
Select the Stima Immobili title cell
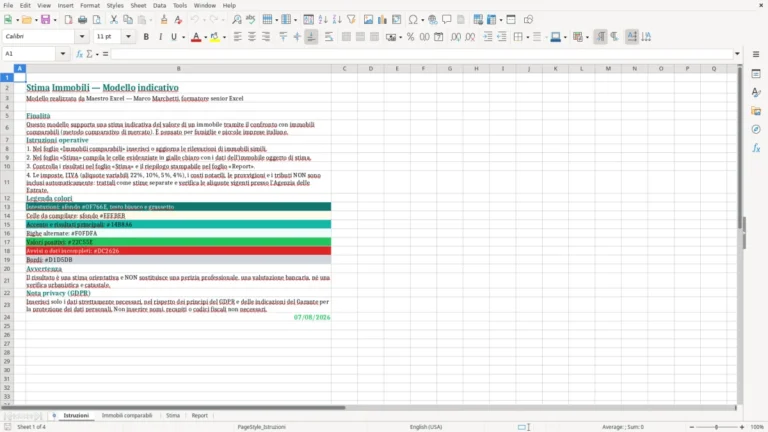(178, 88)
